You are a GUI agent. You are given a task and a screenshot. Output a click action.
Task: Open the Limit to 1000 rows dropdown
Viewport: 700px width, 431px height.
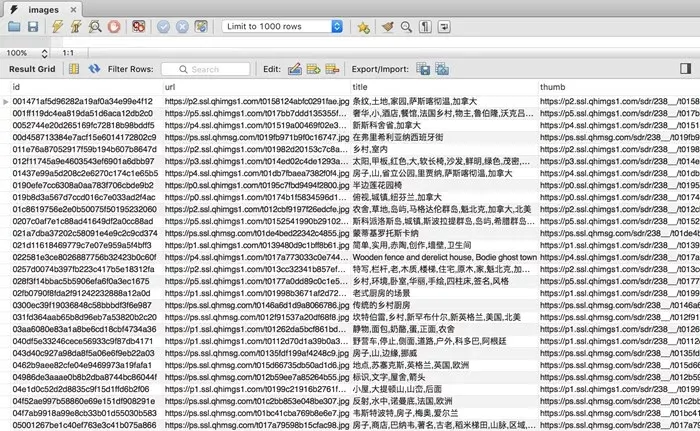coord(283,26)
